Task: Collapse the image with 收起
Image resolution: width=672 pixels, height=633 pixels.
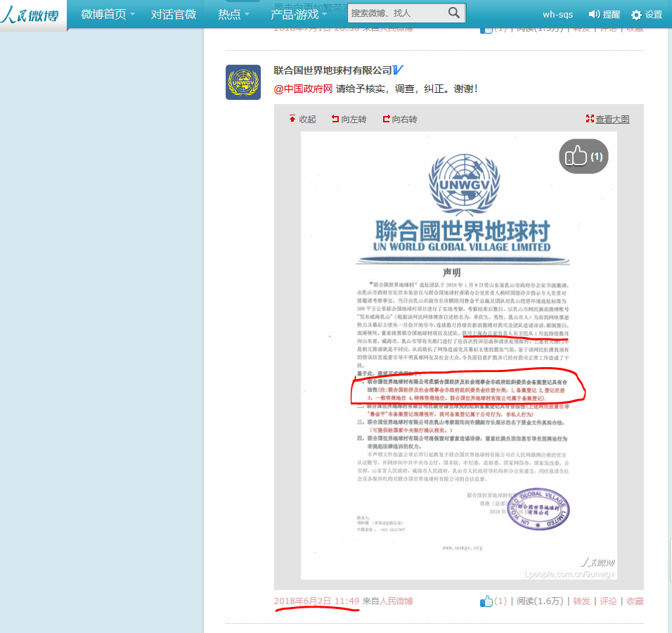Action: (302, 120)
